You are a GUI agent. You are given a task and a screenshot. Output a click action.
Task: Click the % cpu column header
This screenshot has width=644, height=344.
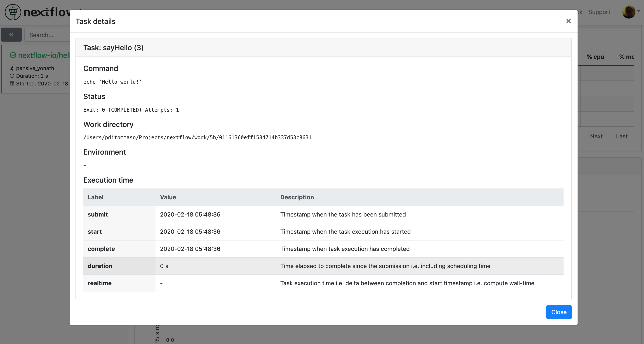[x=596, y=57]
